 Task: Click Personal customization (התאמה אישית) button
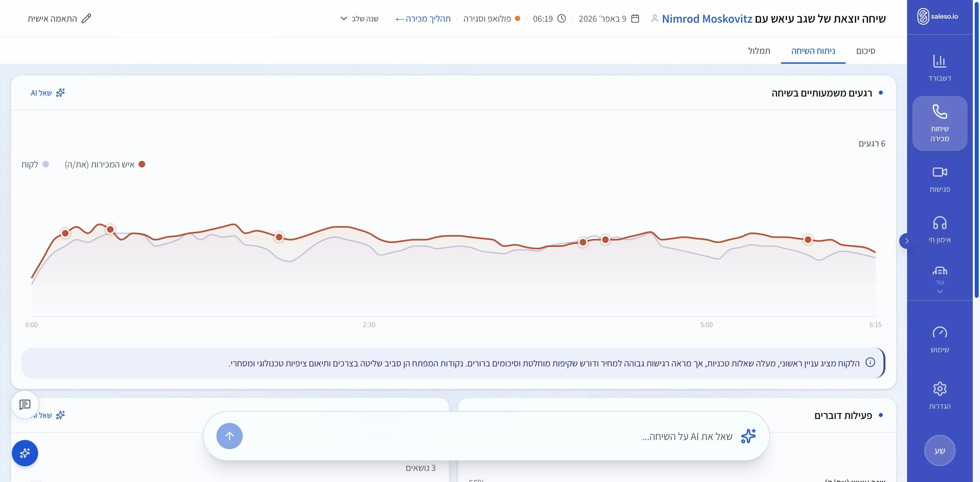[x=59, y=19]
